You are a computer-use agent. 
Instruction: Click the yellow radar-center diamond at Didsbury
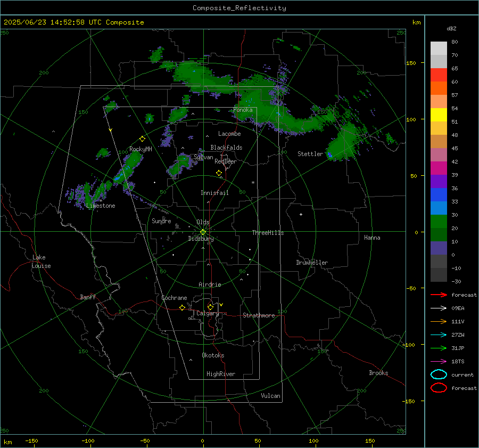coord(203,232)
